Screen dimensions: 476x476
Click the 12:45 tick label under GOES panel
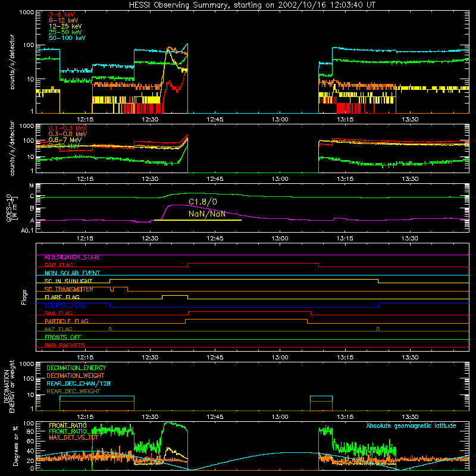215,239
